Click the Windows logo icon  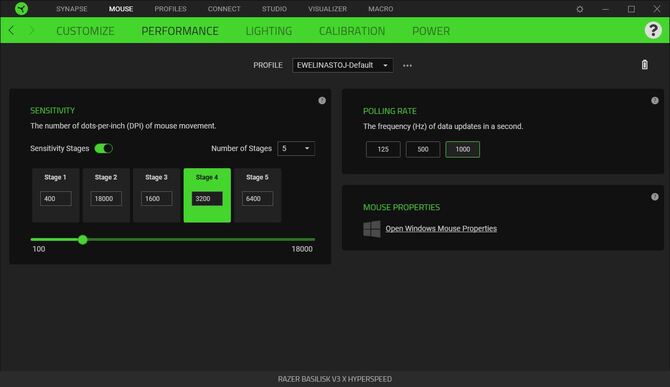(x=372, y=229)
